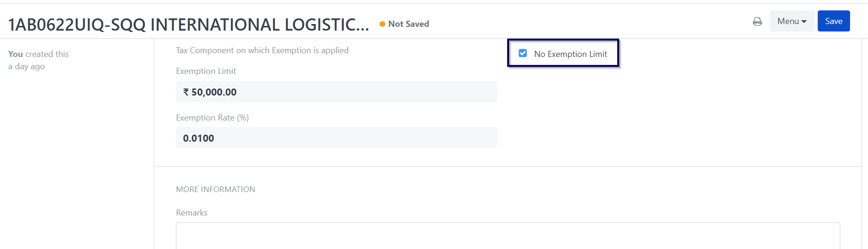This screenshot has height=249, width=868.
Task: Click the Exemption Limit field label
Action: [x=206, y=71]
